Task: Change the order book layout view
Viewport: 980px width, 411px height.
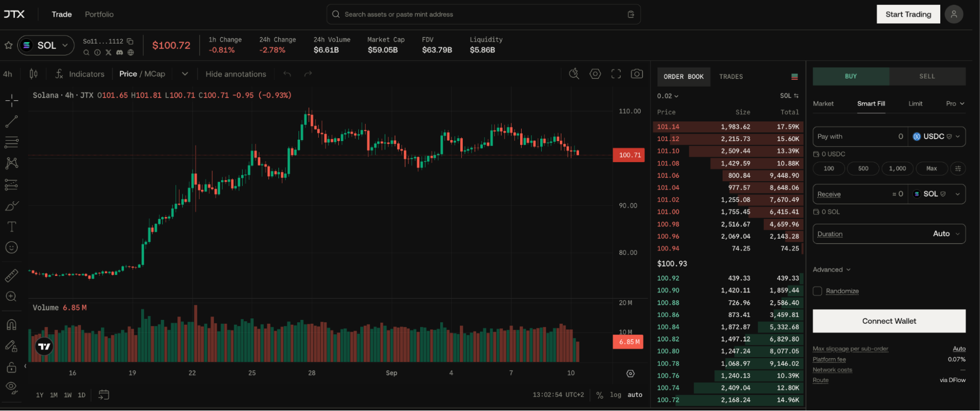Action: click(x=795, y=77)
